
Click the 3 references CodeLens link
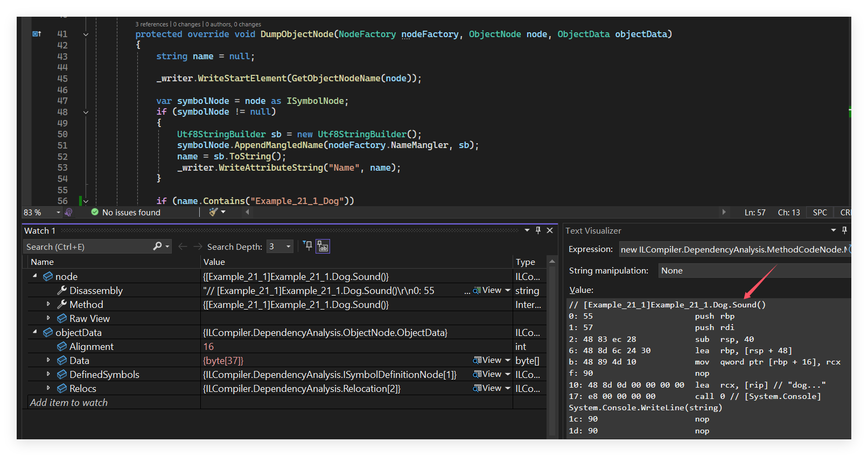[x=152, y=24]
